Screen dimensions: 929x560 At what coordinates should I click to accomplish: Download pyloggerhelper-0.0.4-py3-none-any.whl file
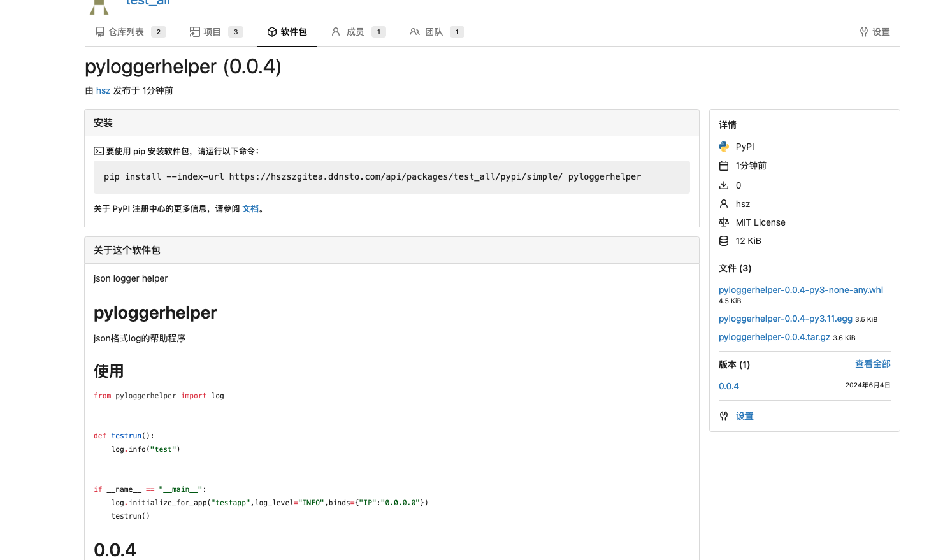coord(801,290)
